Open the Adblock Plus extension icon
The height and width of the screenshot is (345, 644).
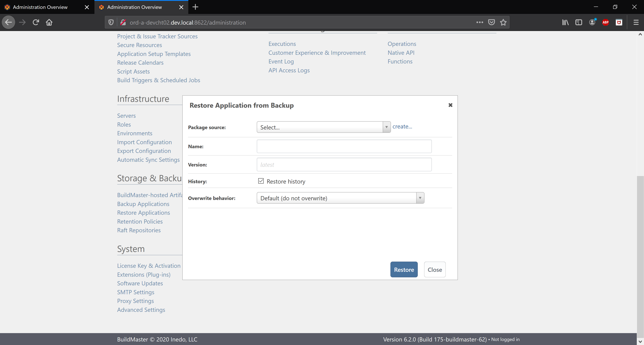605,22
